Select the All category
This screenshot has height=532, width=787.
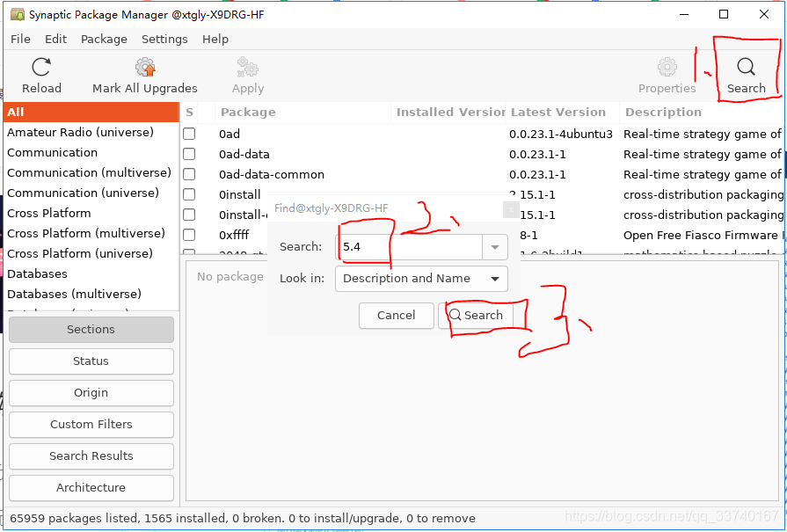[x=91, y=113]
